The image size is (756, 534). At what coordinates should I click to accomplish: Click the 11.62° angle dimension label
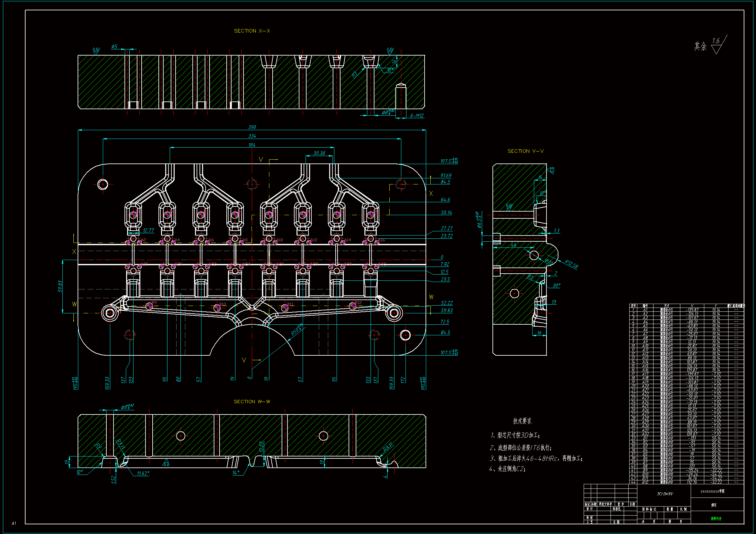coord(143,474)
